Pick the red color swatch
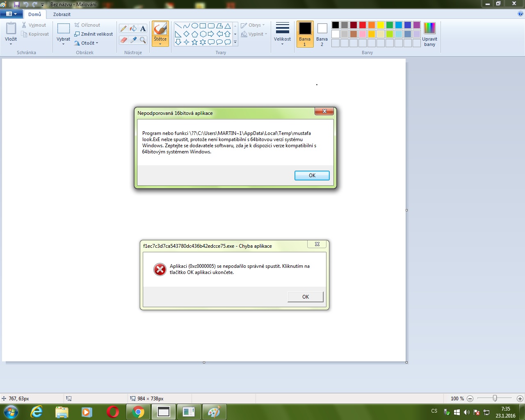Screen dimensions: 525x420 (x=363, y=25)
